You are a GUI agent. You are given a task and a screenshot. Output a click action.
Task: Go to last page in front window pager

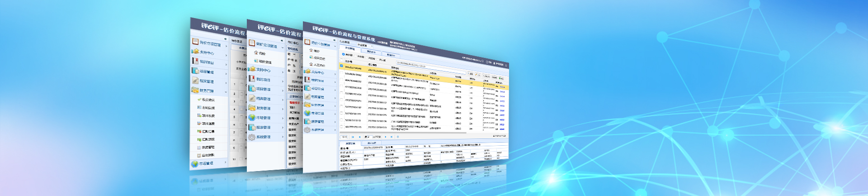point(392,137)
